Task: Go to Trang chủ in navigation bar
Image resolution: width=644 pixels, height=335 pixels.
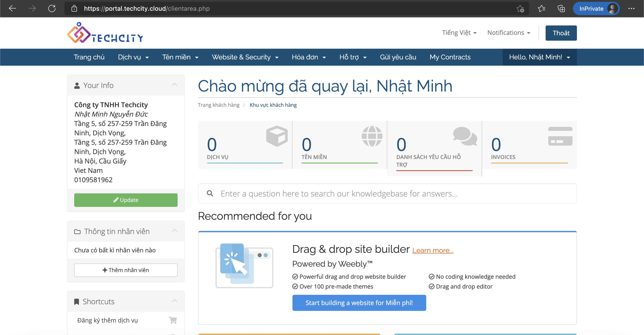Action: [89, 57]
